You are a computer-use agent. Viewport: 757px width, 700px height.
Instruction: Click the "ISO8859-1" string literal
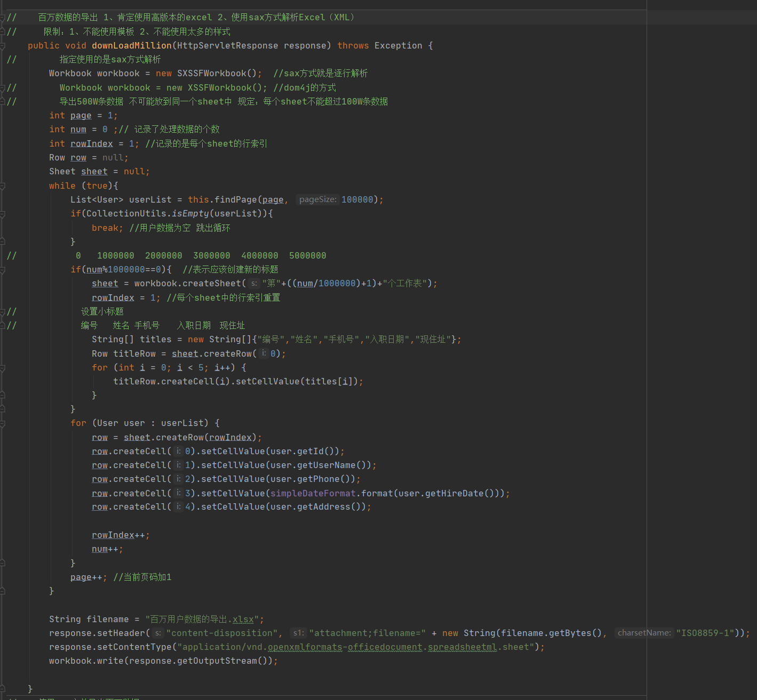click(x=705, y=633)
